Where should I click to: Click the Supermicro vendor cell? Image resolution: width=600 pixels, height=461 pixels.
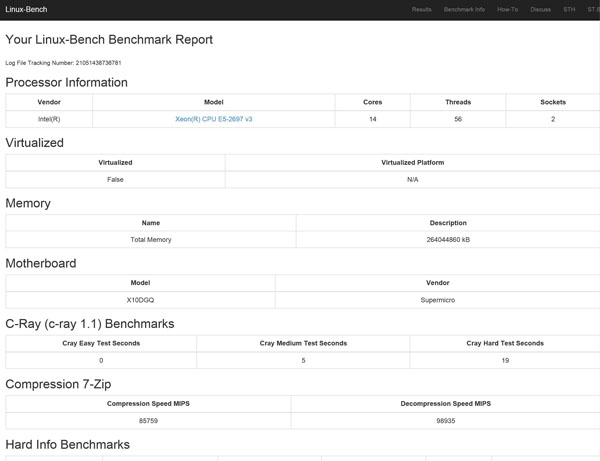pyautogui.click(x=437, y=300)
